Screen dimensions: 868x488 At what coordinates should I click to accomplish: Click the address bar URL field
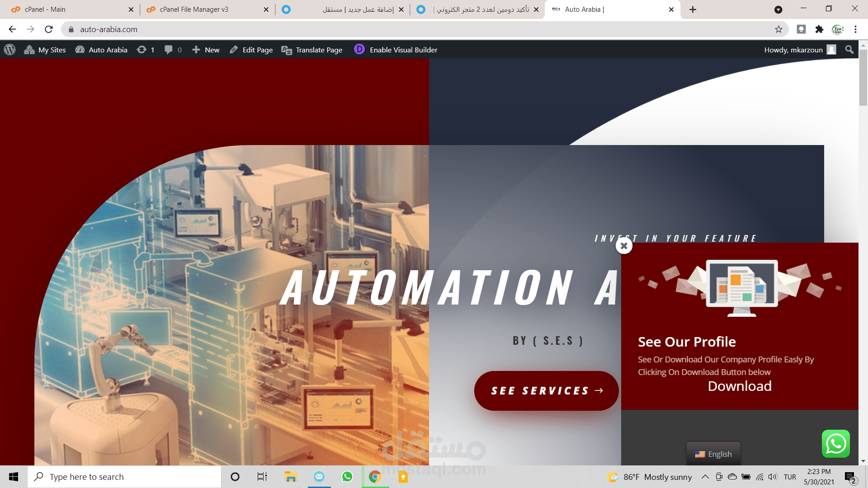425,29
